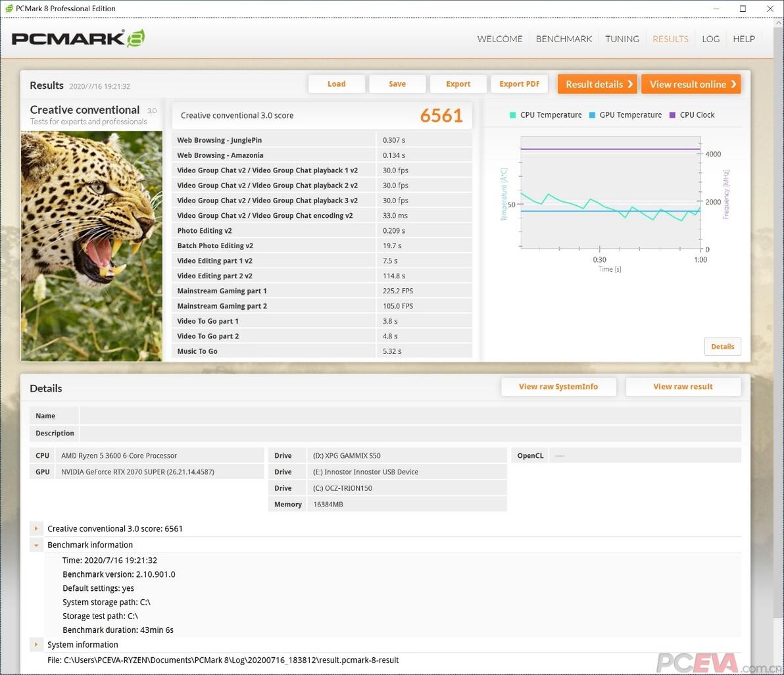The image size is (784, 675).
Task: Click the result file path line
Action: click(223, 660)
